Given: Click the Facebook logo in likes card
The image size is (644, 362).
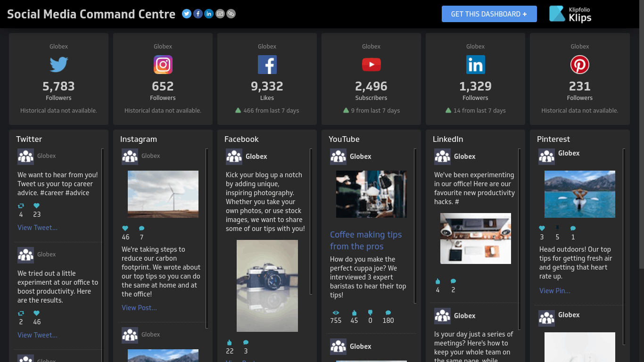Looking at the screenshot, I should click(267, 65).
